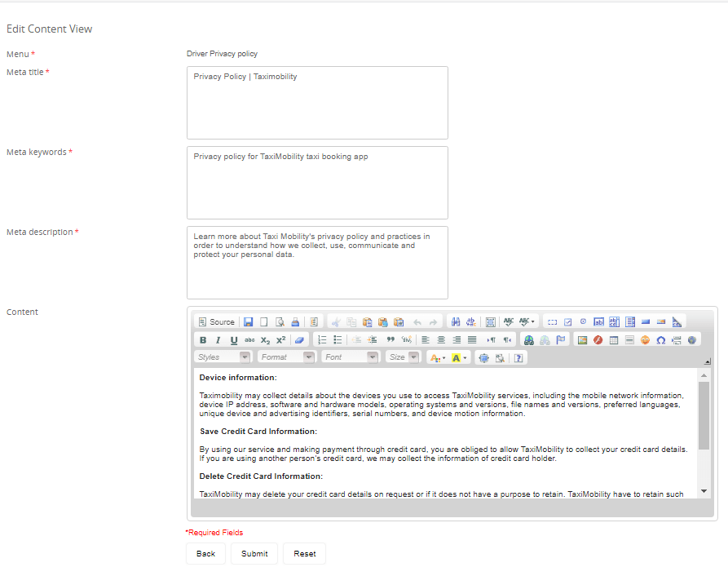Click the Print icon
Image resolution: width=728 pixels, height=576 pixels.
tap(295, 322)
